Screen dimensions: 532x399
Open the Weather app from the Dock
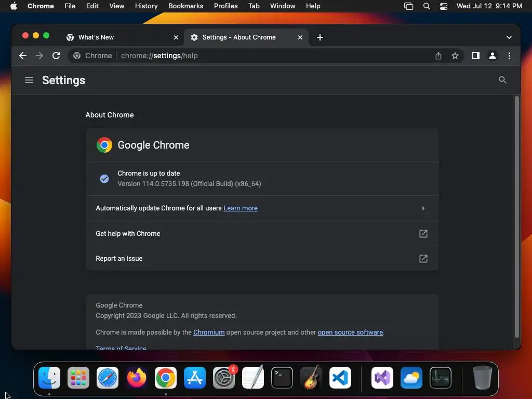pos(411,378)
